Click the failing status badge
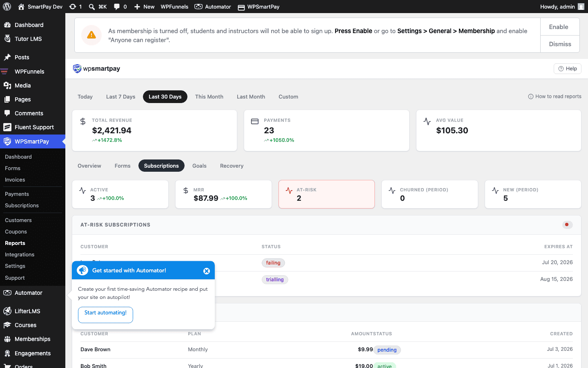The height and width of the screenshot is (368, 588). (273, 263)
